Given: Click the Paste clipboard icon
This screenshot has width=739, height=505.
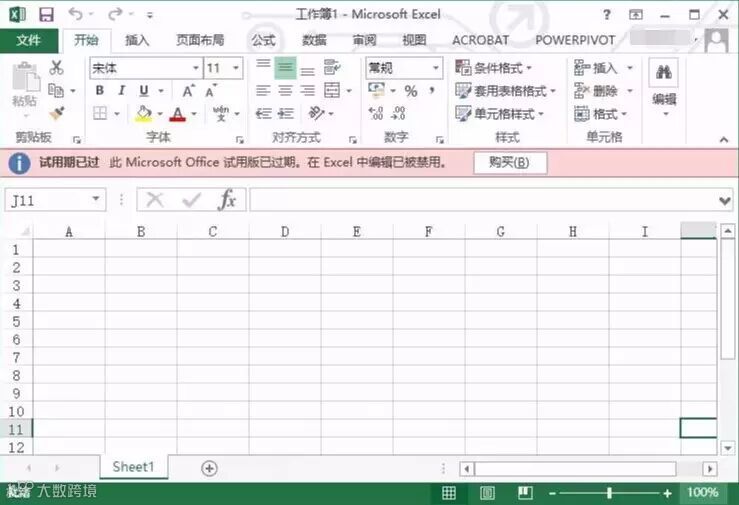Looking at the screenshot, I should (25, 76).
